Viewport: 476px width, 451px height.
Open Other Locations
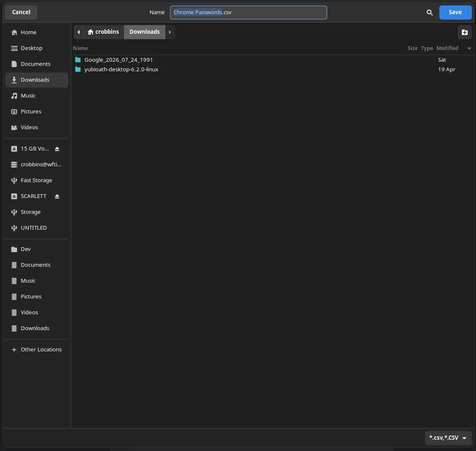[x=37, y=349]
